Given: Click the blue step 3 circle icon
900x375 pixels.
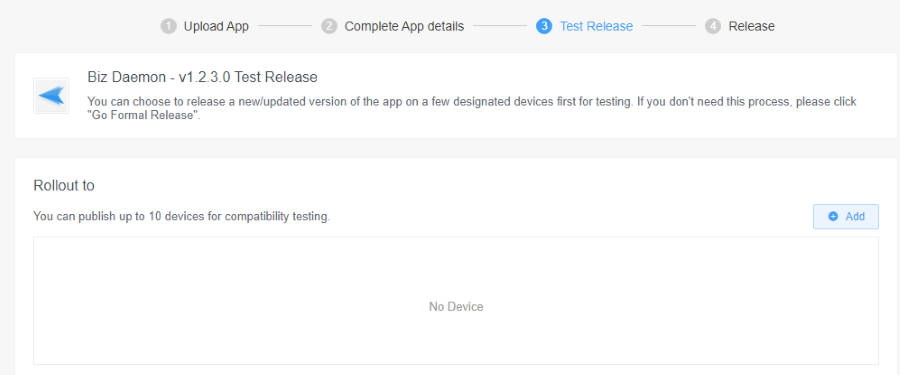Looking at the screenshot, I should (x=544, y=26).
